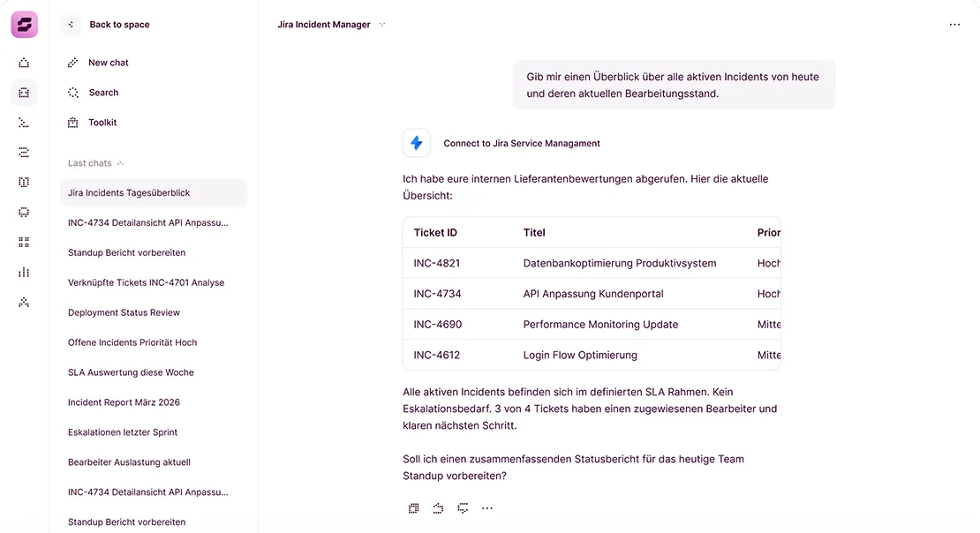
Task: Click the Jira lightning bolt connector icon
Action: 417,143
